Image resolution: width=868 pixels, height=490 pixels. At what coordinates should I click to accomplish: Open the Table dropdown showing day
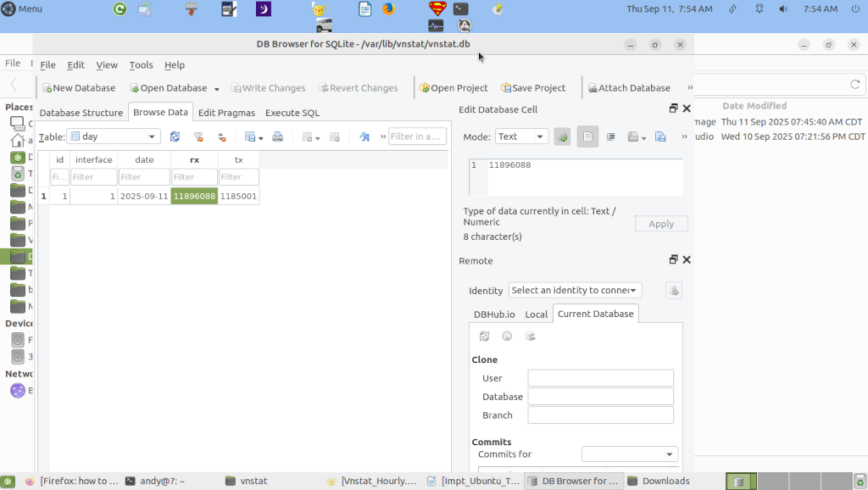[113, 136]
